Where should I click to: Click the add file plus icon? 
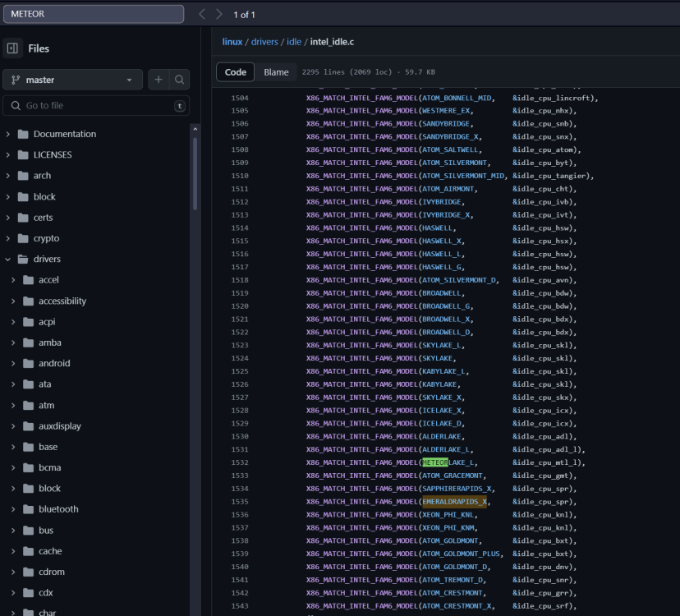pos(159,80)
